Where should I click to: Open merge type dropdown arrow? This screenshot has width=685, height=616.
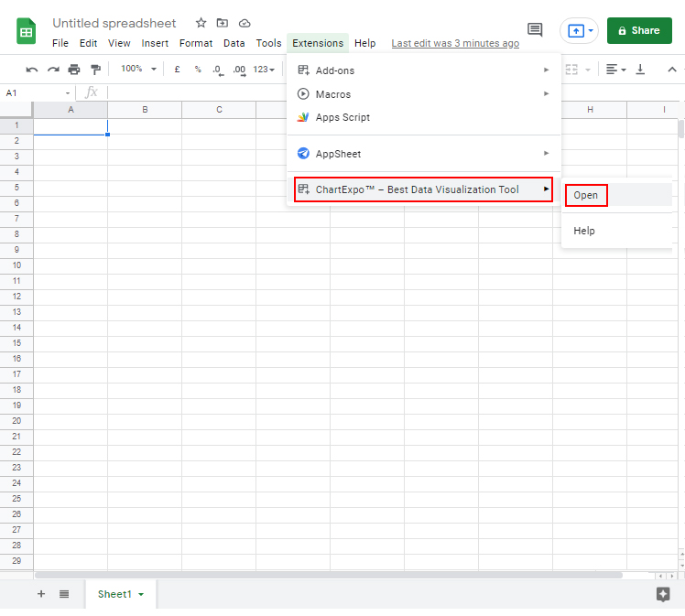click(588, 70)
